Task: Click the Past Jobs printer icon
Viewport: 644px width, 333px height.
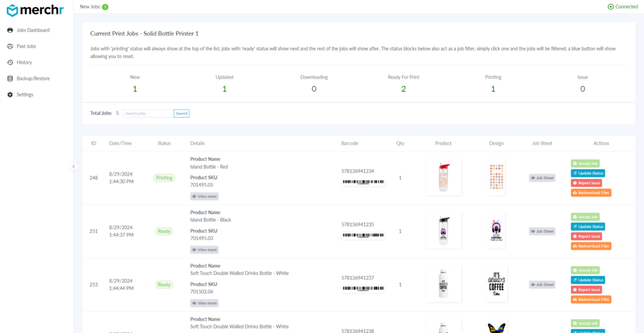Action: pos(10,46)
